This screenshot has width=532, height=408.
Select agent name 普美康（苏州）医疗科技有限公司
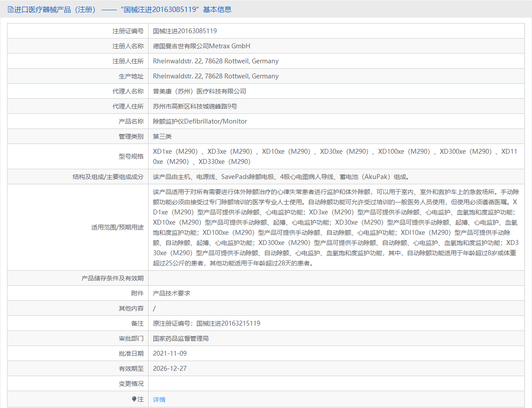(199, 91)
